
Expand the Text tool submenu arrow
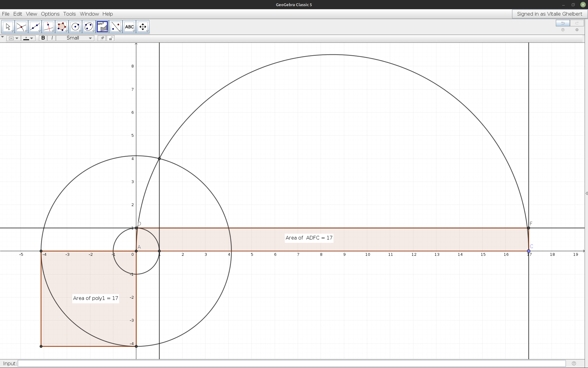coord(134,31)
